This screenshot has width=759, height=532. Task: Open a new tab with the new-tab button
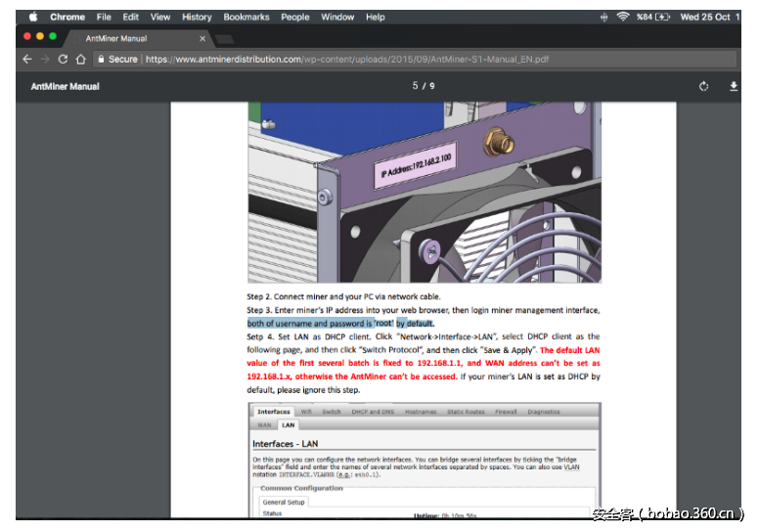224,38
